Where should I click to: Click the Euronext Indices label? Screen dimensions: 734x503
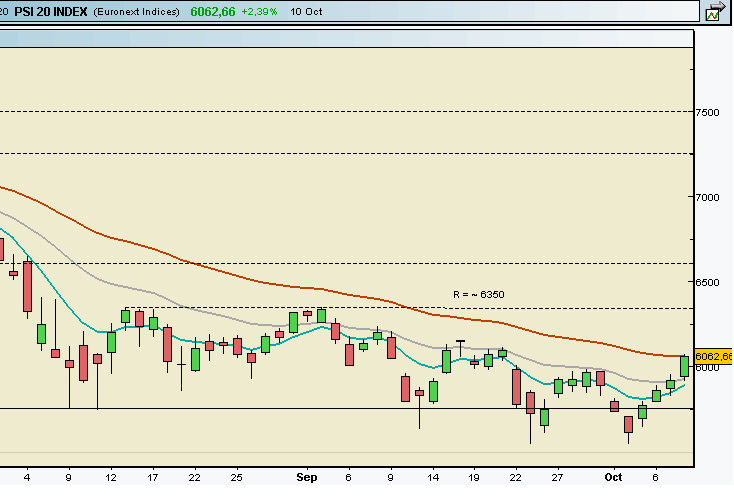[137, 12]
